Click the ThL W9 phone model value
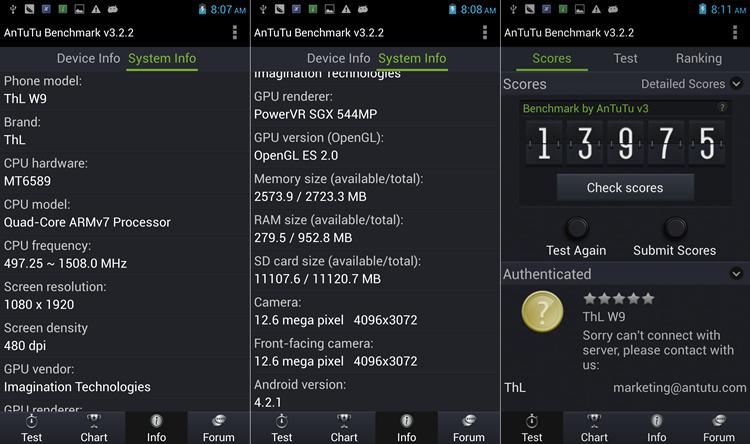750x444 pixels. click(25, 99)
